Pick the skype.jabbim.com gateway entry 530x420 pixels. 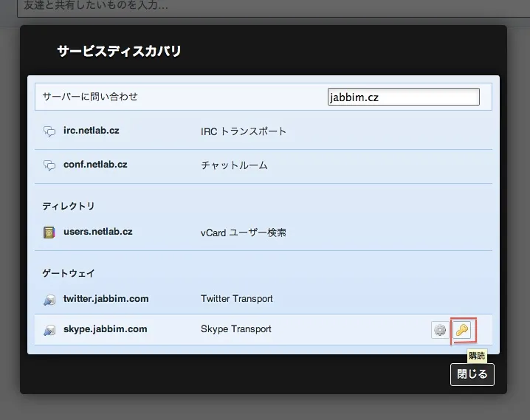(105, 329)
